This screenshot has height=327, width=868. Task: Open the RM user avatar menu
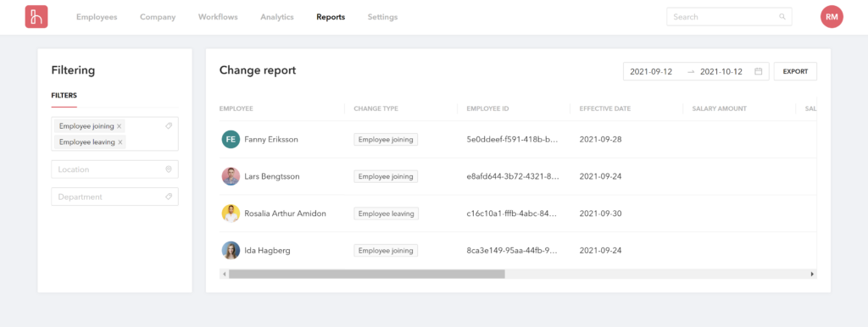tap(832, 17)
